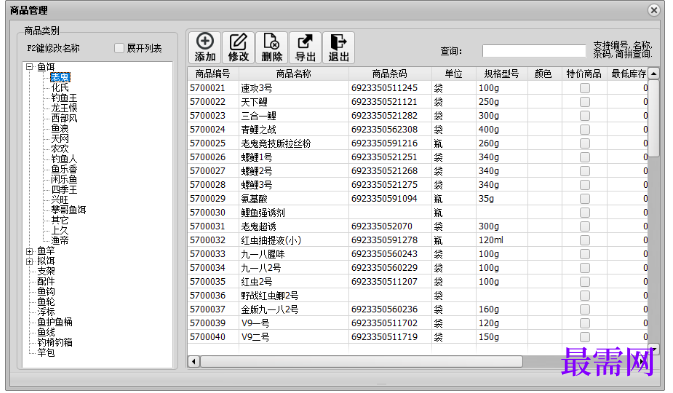Check 特价商品 box for row 5700028
This screenshot has width=673, height=393.
(x=585, y=185)
